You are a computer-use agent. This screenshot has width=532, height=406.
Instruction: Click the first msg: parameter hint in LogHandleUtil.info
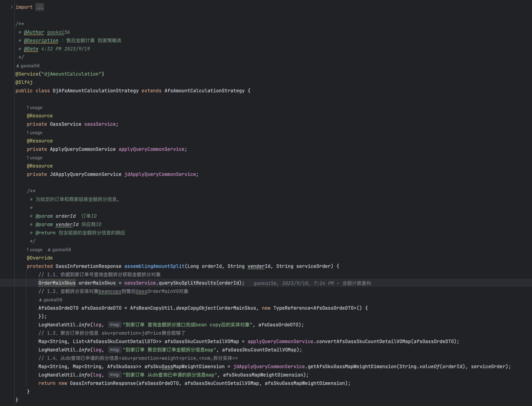[115, 325]
